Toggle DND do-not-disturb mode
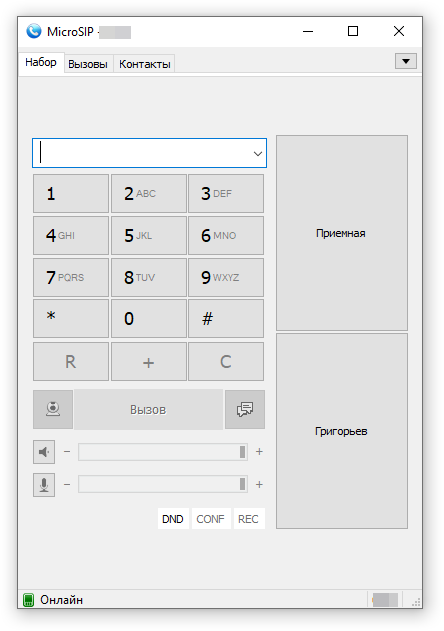The height and width of the screenshot is (631, 444). click(x=173, y=519)
